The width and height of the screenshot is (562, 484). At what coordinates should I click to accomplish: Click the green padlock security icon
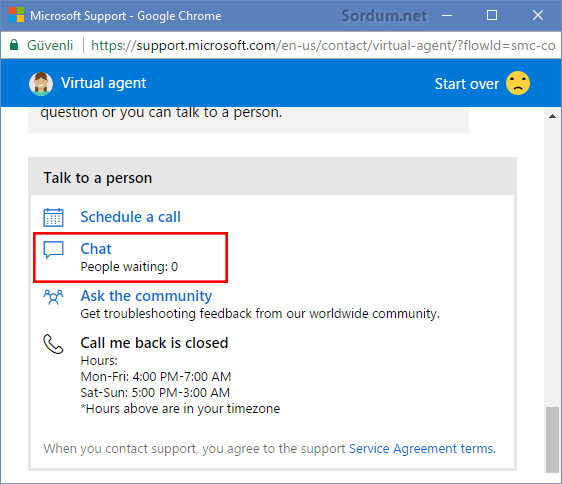tap(14, 45)
